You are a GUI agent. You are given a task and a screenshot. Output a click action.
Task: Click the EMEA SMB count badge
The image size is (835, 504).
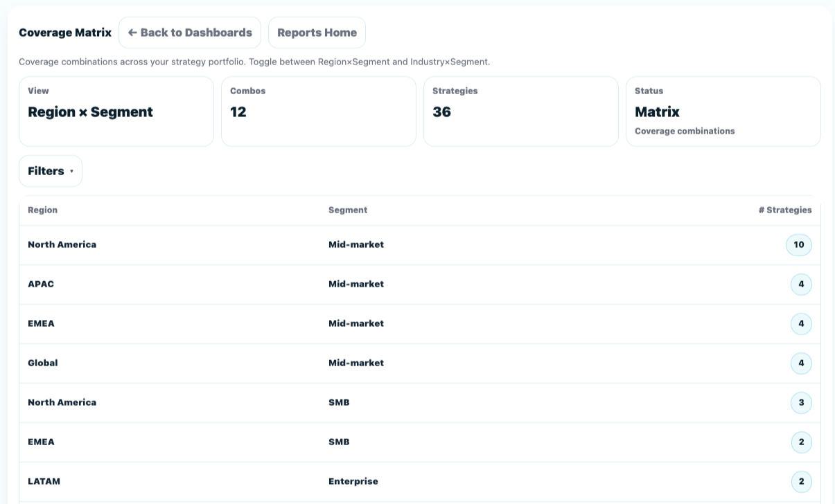point(801,442)
